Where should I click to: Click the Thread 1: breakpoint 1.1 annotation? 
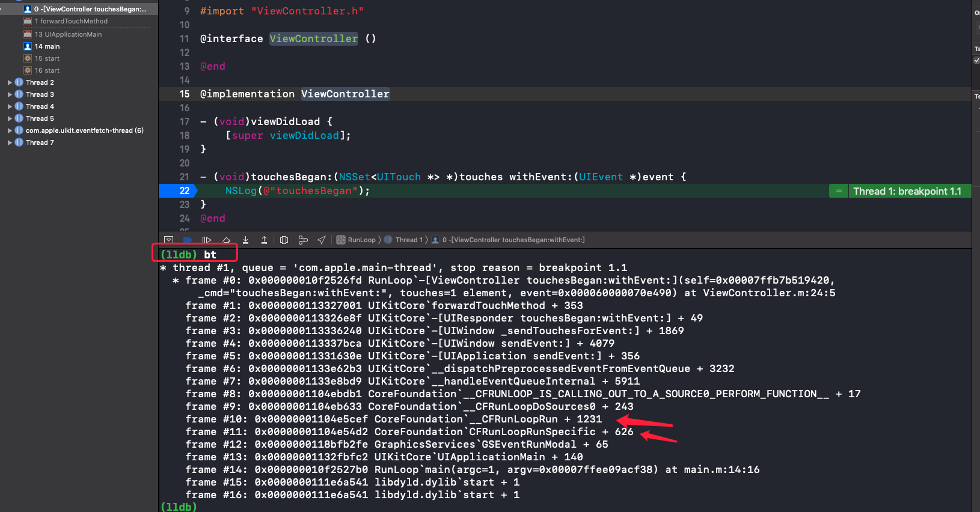pos(907,191)
